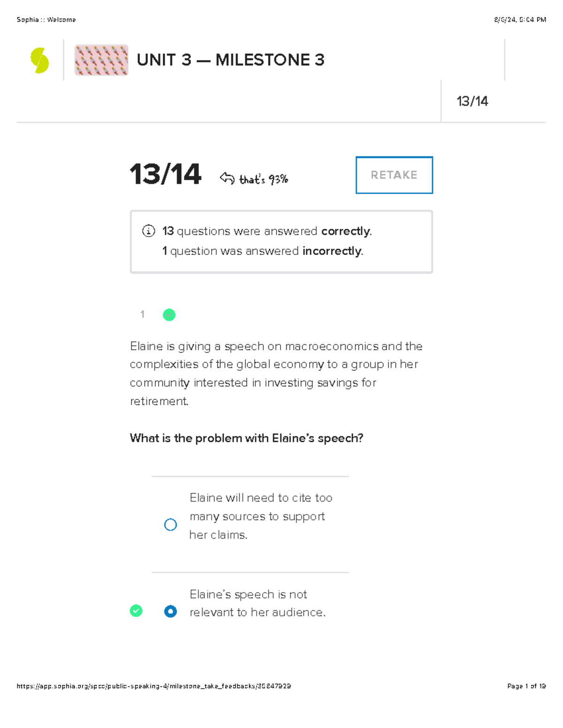The image size is (563, 728).
Task: Click the info icon beside correct answers
Action: [x=148, y=231]
